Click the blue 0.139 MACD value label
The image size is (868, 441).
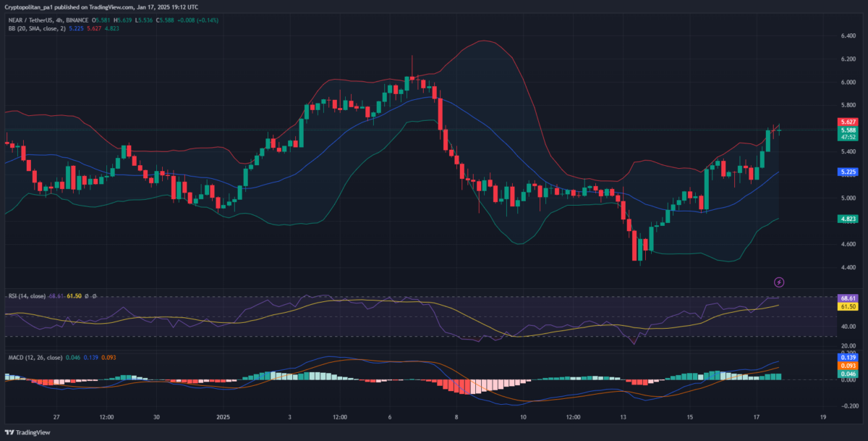point(846,357)
